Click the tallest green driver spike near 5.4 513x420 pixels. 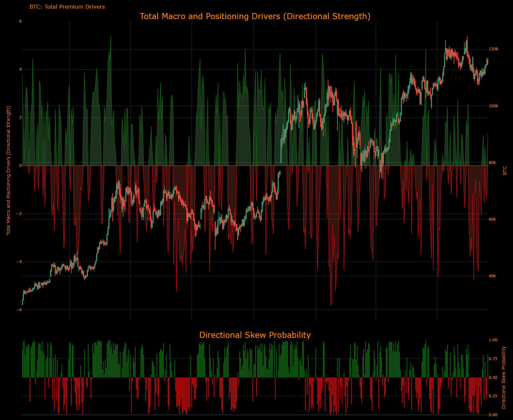click(111, 38)
